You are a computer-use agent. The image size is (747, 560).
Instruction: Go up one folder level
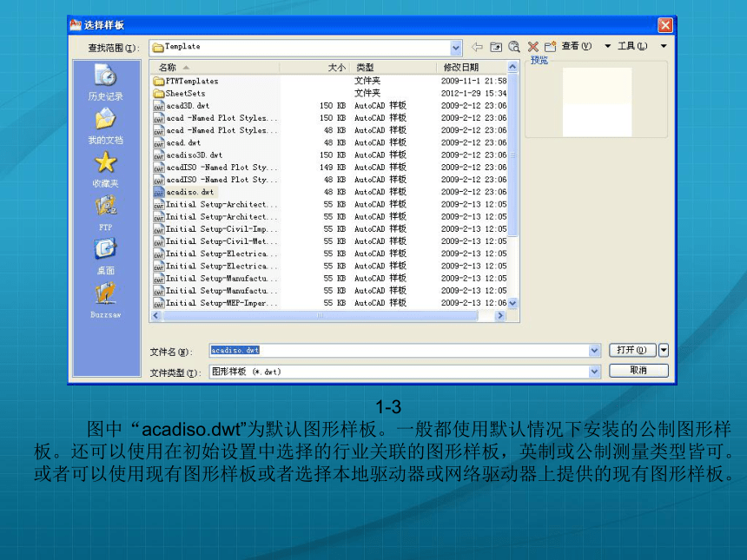tap(496, 47)
